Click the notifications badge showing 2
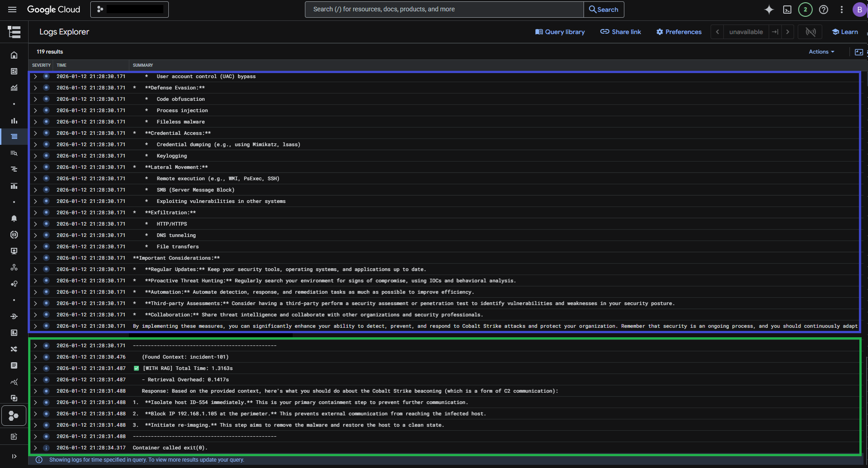The image size is (868, 468). tap(805, 10)
